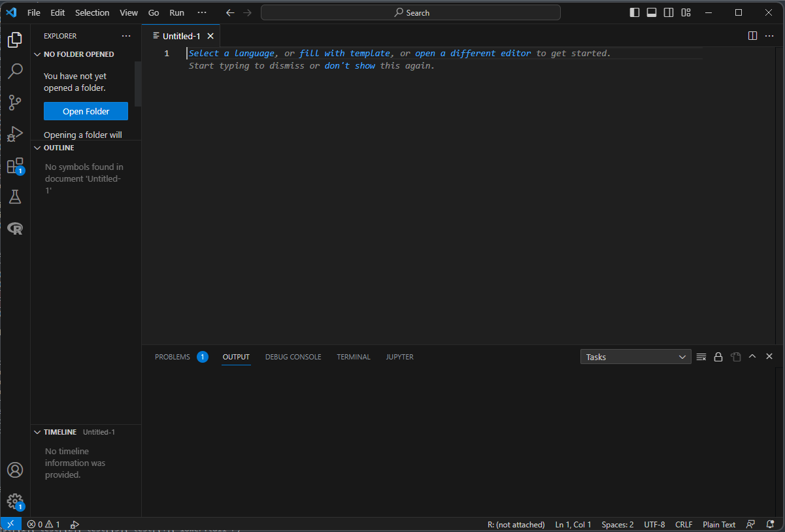
Task: Clear the Output panel
Action: pos(701,356)
